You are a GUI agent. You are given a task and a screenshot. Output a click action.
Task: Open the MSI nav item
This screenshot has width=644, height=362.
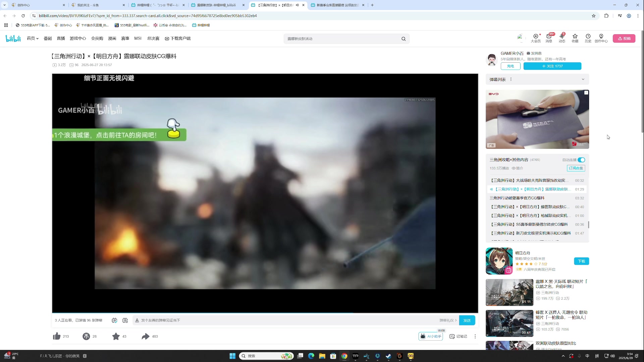138,38
